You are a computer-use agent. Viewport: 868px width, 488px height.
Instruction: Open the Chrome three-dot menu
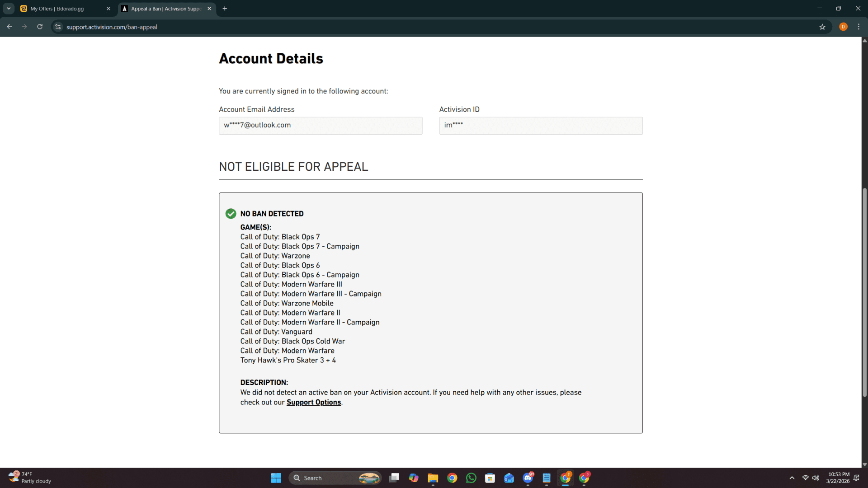pos(859,27)
